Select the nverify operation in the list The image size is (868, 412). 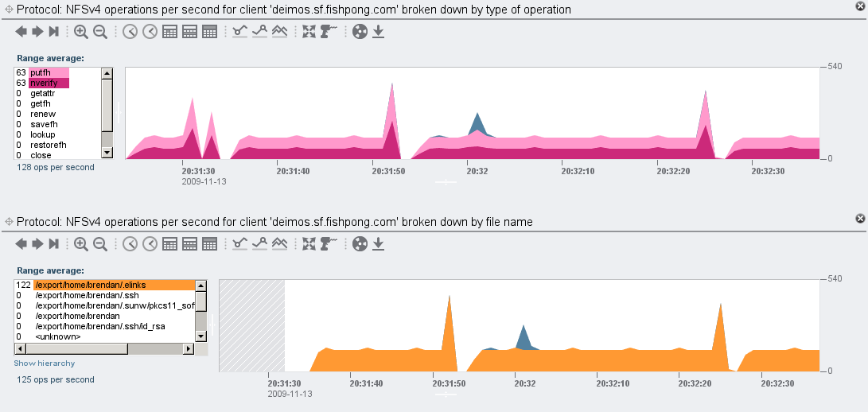point(49,83)
